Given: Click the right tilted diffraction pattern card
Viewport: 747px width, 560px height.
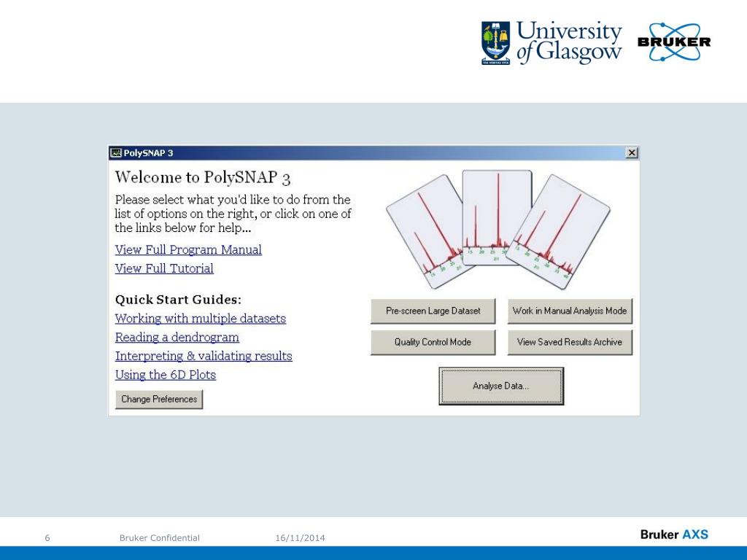Looking at the screenshot, I should pos(558,231).
